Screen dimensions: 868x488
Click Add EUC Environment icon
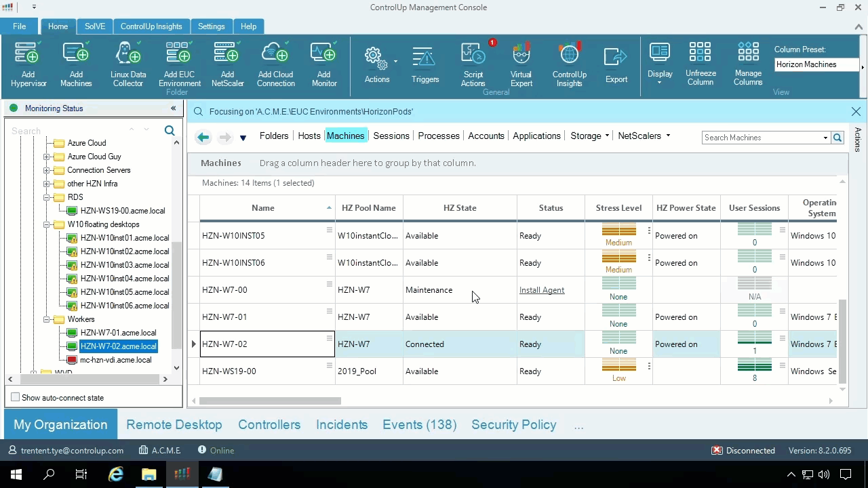pos(180,64)
